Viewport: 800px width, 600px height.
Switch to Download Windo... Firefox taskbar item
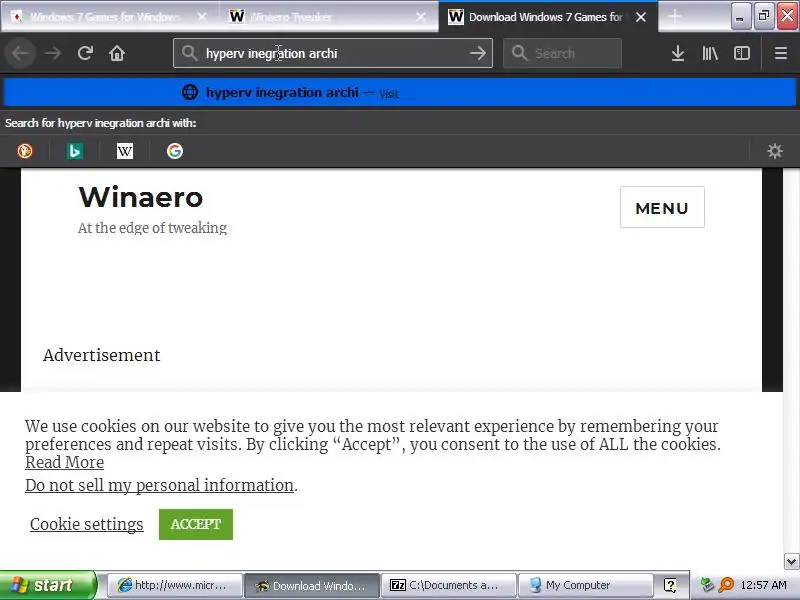coord(312,585)
